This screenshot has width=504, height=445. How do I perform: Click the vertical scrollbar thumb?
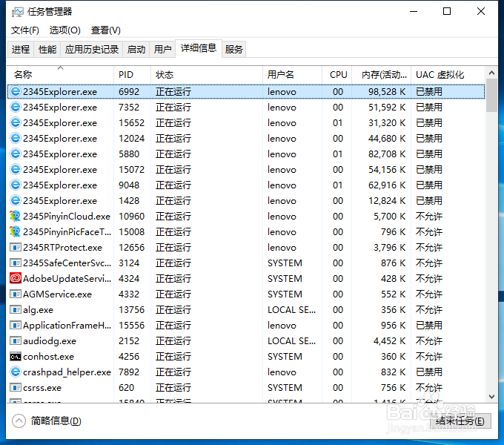491,96
